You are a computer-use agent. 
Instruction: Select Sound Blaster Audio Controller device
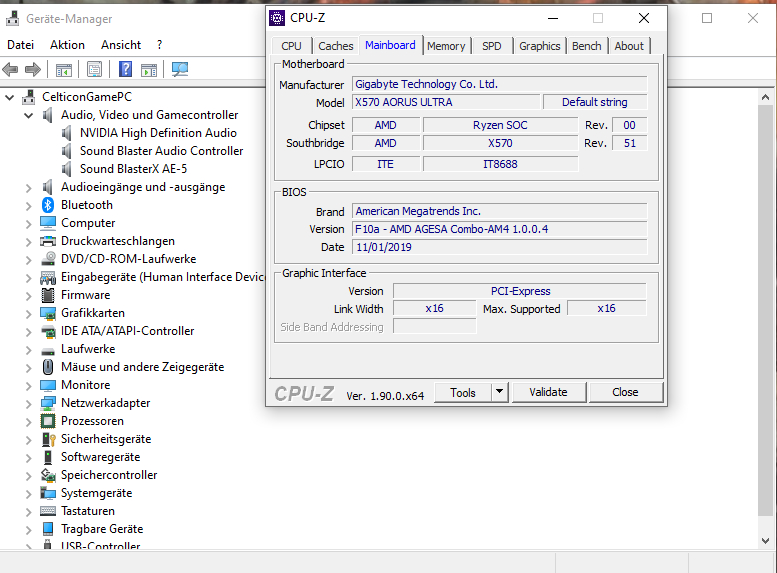(162, 151)
